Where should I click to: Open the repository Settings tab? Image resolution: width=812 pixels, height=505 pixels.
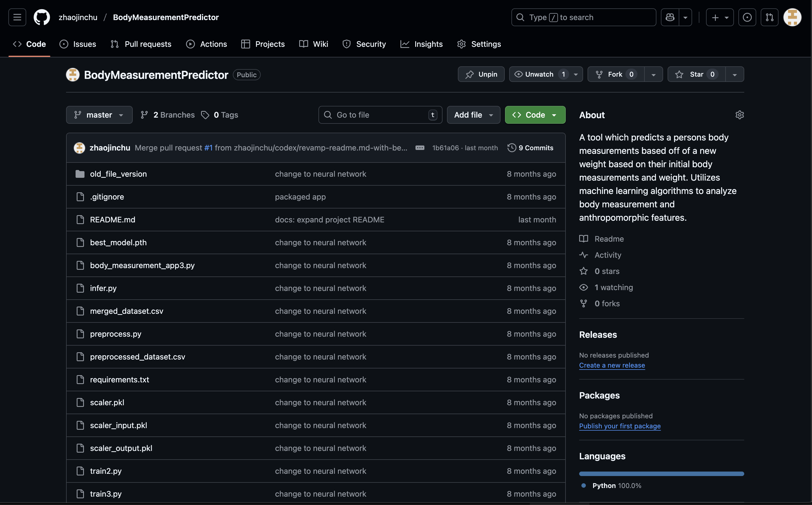click(479, 44)
